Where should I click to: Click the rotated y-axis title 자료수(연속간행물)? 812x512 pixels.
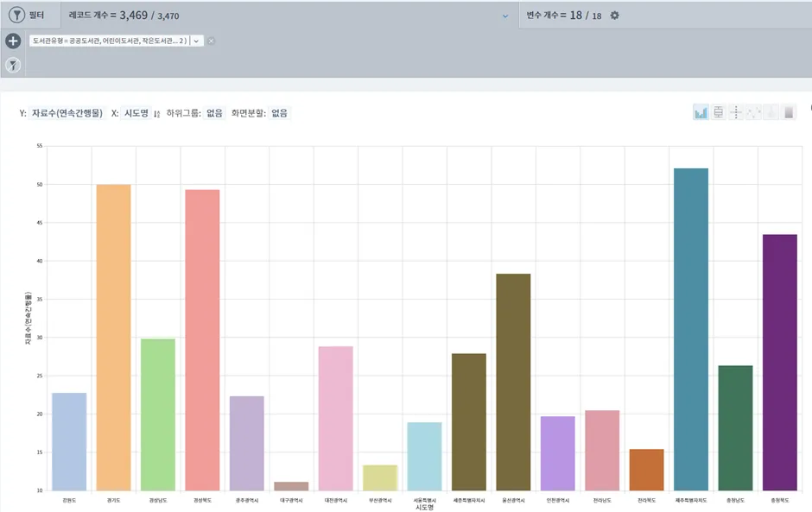(x=28, y=319)
